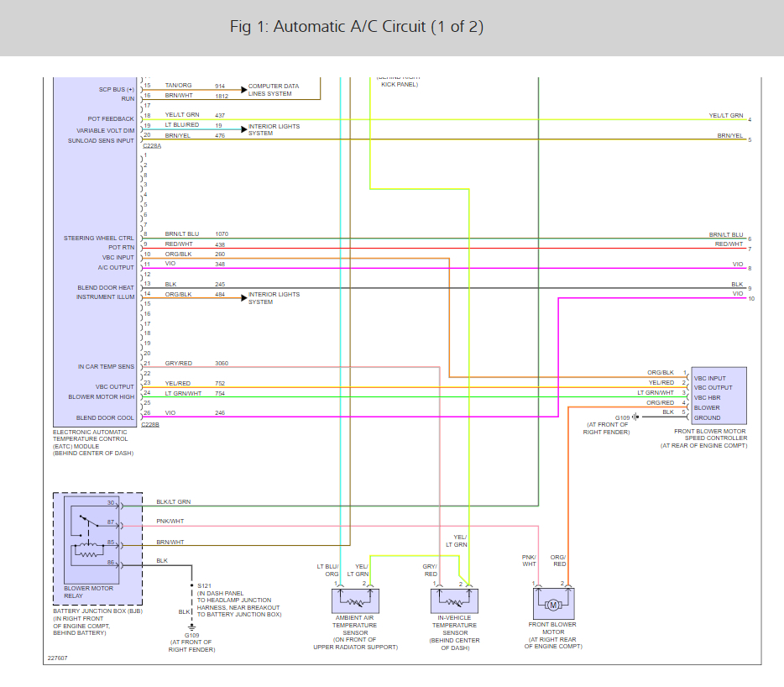Screen dimensions: 784x687
Task: Click the 'COMPUTER DATA LINES SYSTEM' reference label
Action: (274, 90)
